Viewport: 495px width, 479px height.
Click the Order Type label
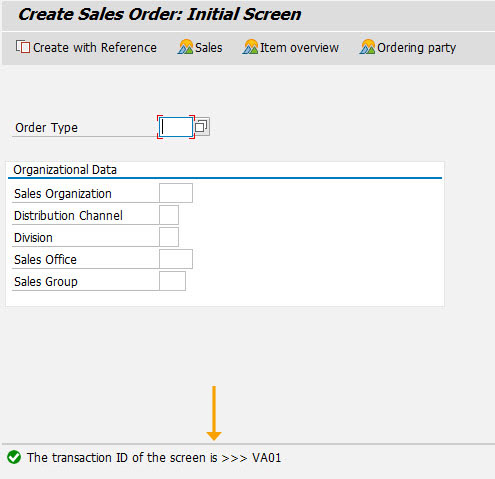46,128
